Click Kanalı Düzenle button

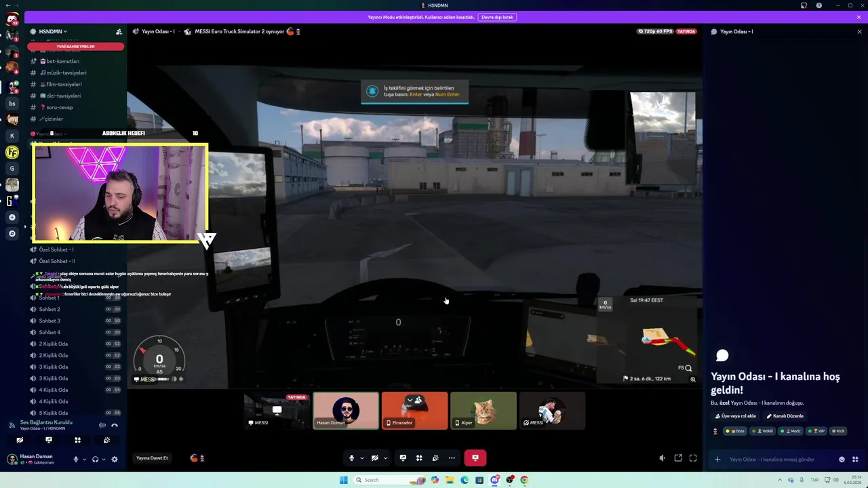tap(785, 416)
